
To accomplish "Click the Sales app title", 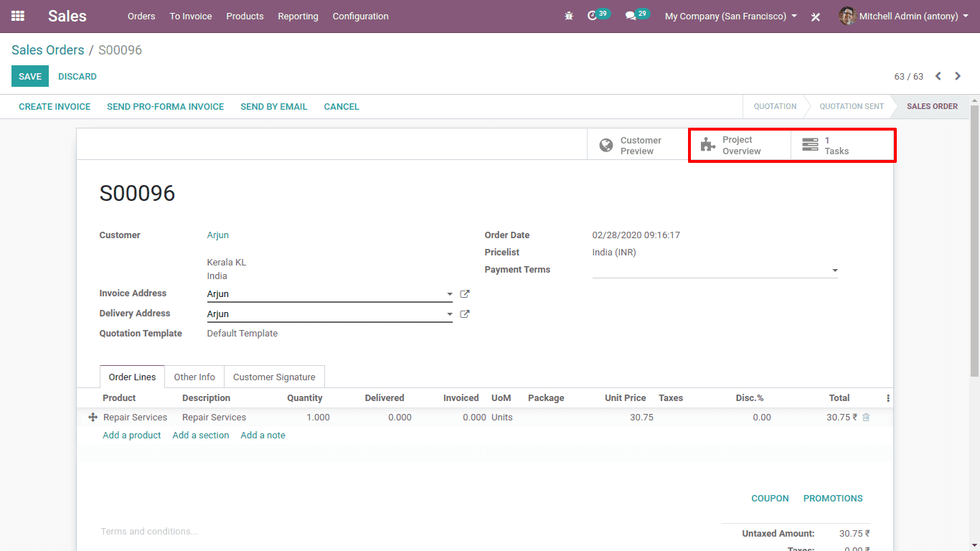I will pyautogui.click(x=67, y=16).
